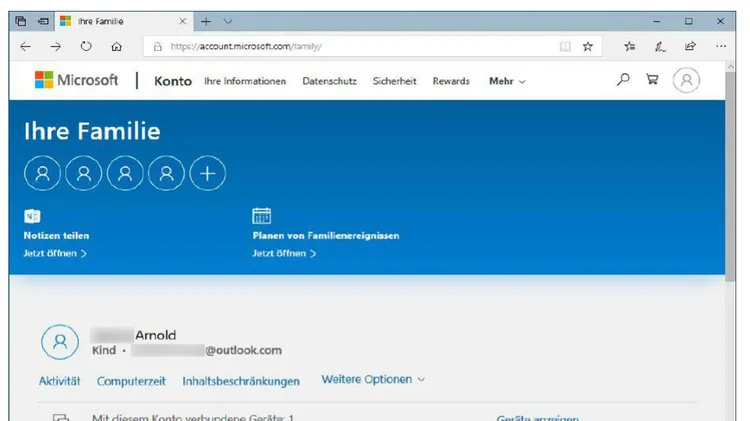Select the first family member avatar
The image size is (750, 421).
click(43, 173)
